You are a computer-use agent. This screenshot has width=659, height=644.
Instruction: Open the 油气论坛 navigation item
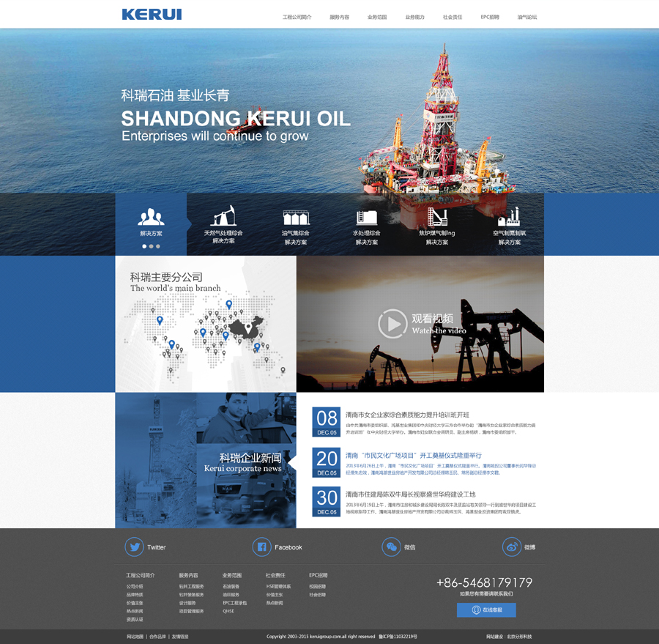point(527,17)
